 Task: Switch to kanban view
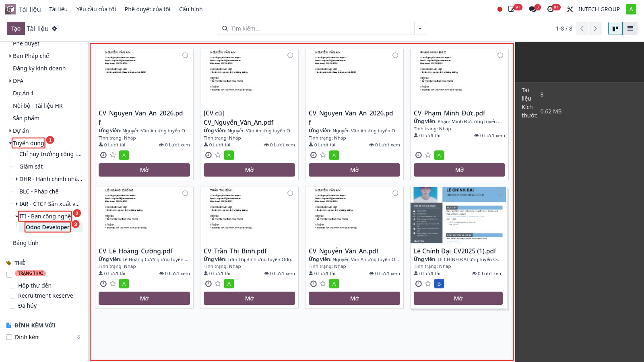(x=615, y=29)
